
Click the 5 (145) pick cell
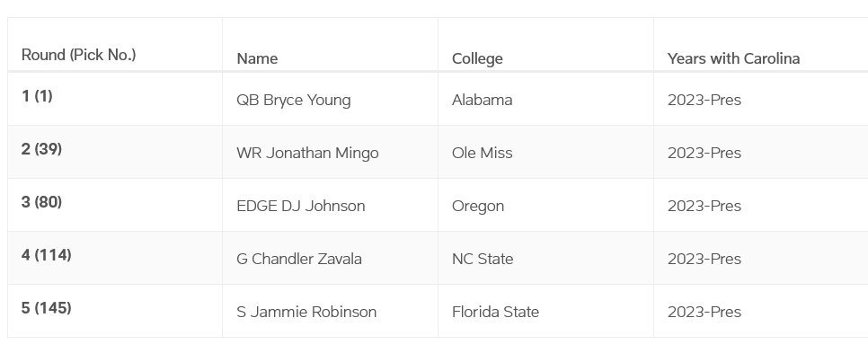pyautogui.click(x=47, y=308)
